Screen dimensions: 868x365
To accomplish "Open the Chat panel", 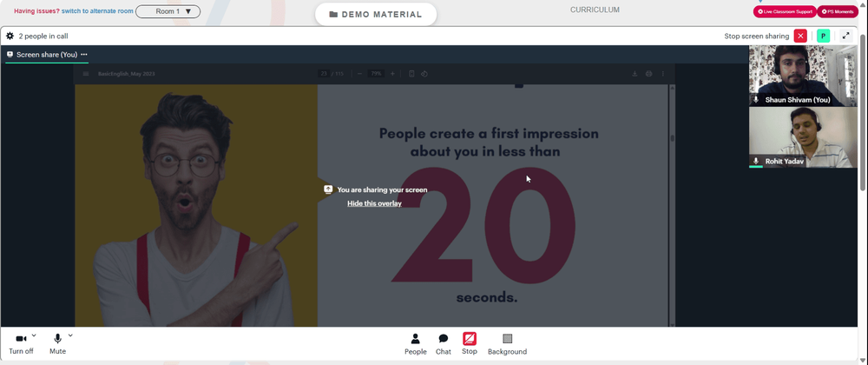I will click(x=444, y=344).
